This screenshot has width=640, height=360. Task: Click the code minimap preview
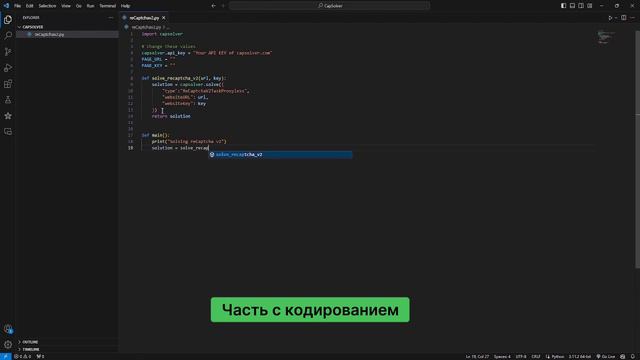(x=606, y=37)
